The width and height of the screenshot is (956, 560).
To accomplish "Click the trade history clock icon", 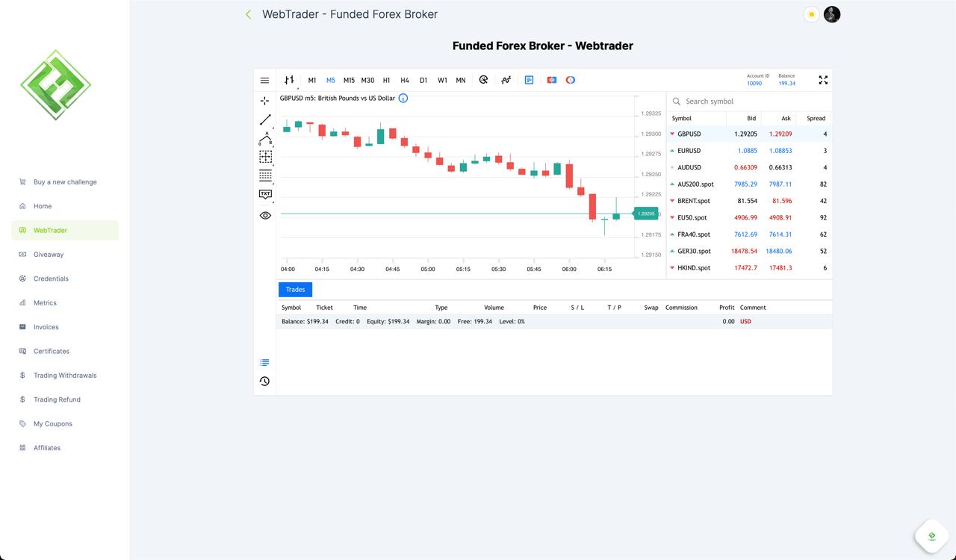I will [x=264, y=382].
